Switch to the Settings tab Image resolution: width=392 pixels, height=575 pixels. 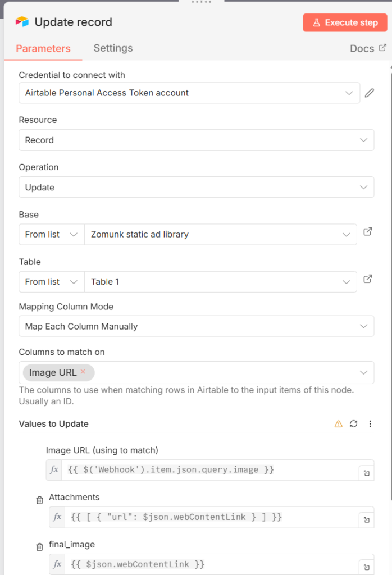[113, 48]
